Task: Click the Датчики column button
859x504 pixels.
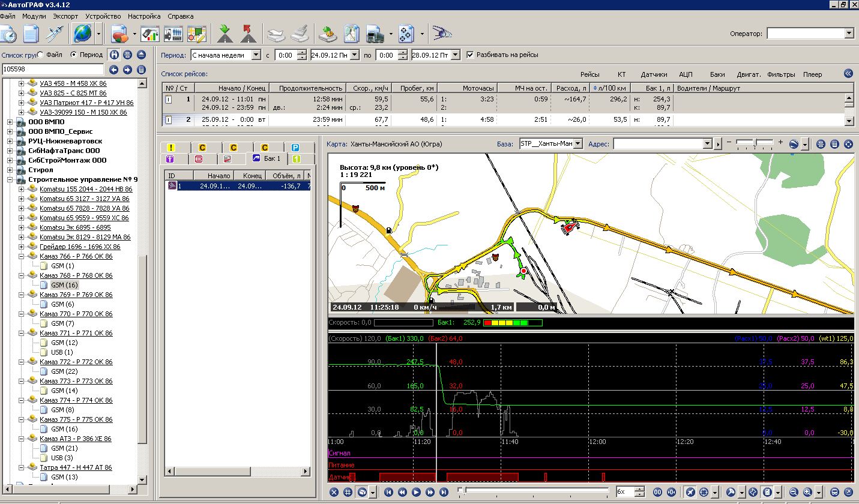Action: [654, 74]
